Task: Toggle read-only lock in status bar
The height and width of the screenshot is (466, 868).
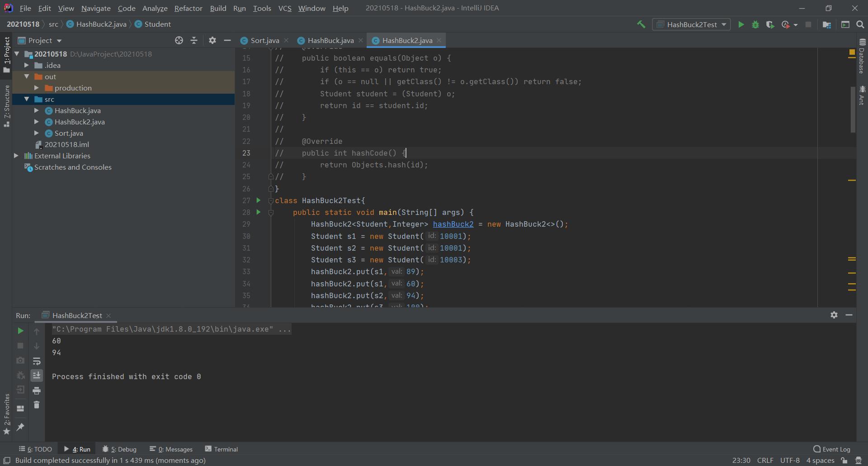Action: point(844,461)
